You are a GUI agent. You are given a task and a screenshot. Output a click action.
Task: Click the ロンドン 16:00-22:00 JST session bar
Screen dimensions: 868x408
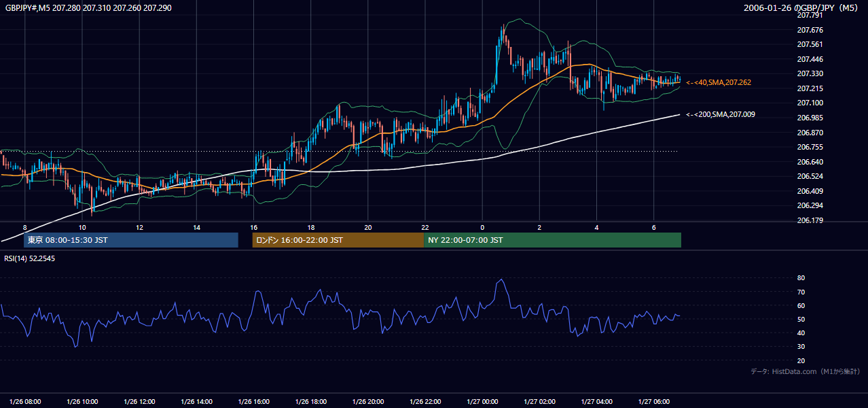point(338,240)
